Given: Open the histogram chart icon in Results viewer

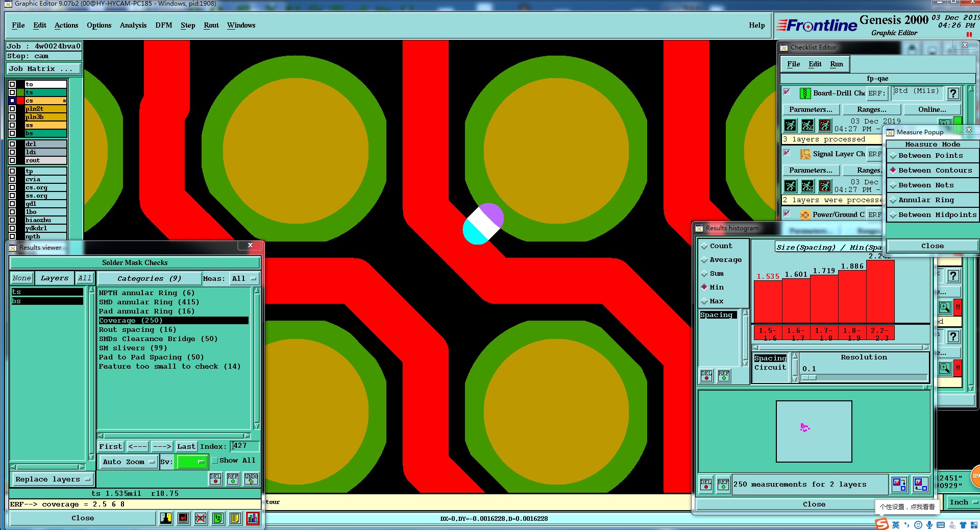Looking at the screenshot, I should 253,518.
